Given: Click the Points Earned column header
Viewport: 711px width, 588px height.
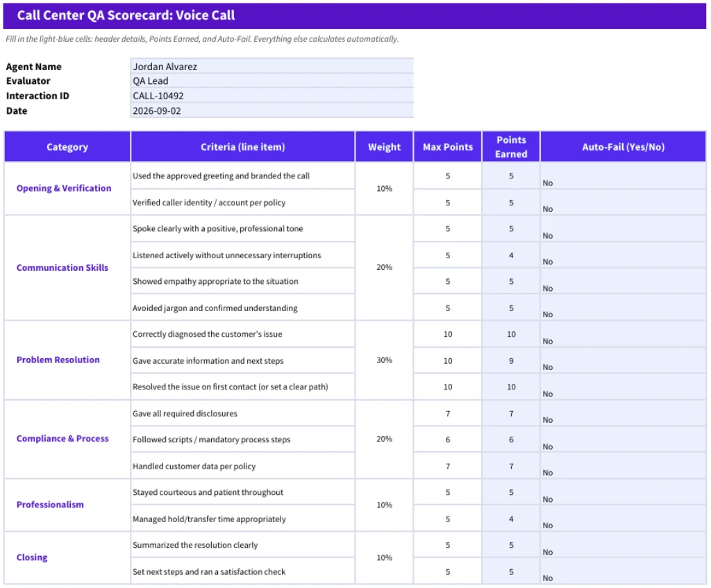Looking at the screenshot, I should coord(511,147).
